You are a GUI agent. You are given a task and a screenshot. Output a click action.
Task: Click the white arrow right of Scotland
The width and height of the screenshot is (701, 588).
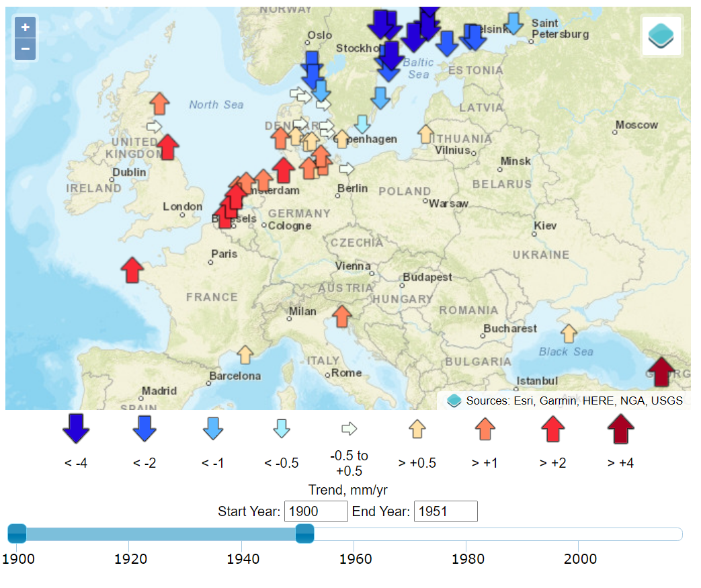[155, 126]
